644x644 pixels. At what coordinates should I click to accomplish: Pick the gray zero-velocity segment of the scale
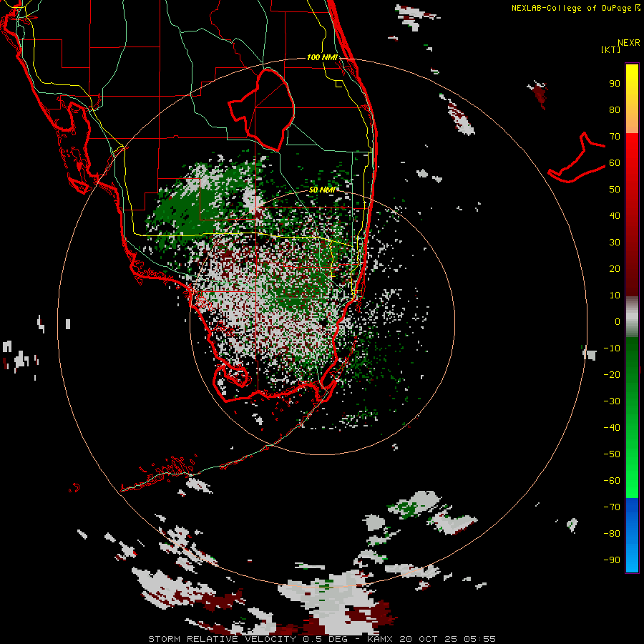point(632,317)
